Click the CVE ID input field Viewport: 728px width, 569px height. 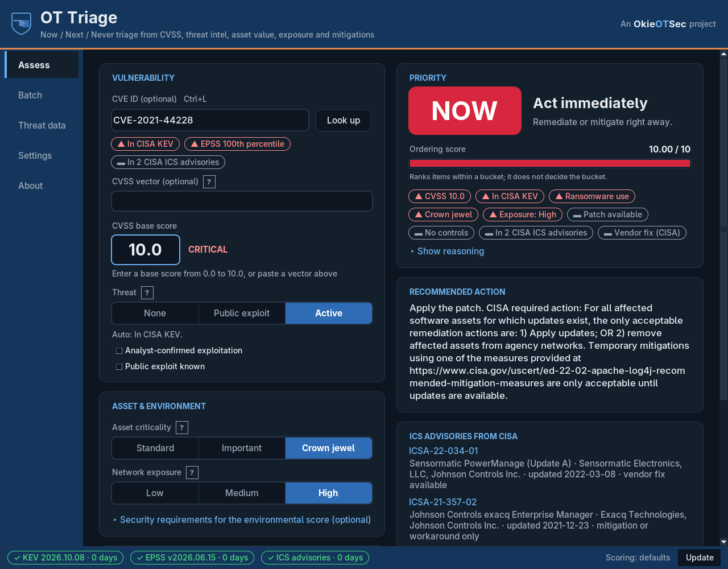(210, 121)
